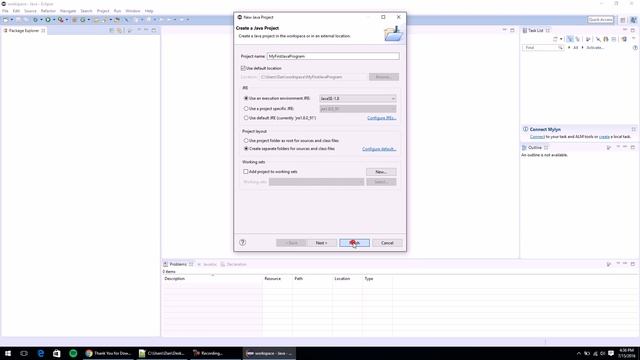Click the green circular taskbar app icon

(x=73, y=353)
